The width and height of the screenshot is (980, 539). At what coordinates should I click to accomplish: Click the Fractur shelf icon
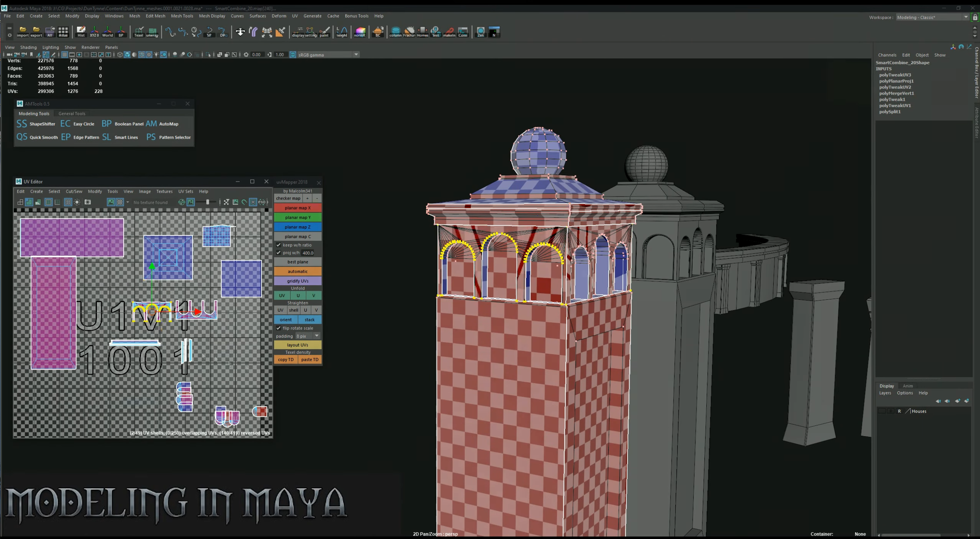coord(409,31)
